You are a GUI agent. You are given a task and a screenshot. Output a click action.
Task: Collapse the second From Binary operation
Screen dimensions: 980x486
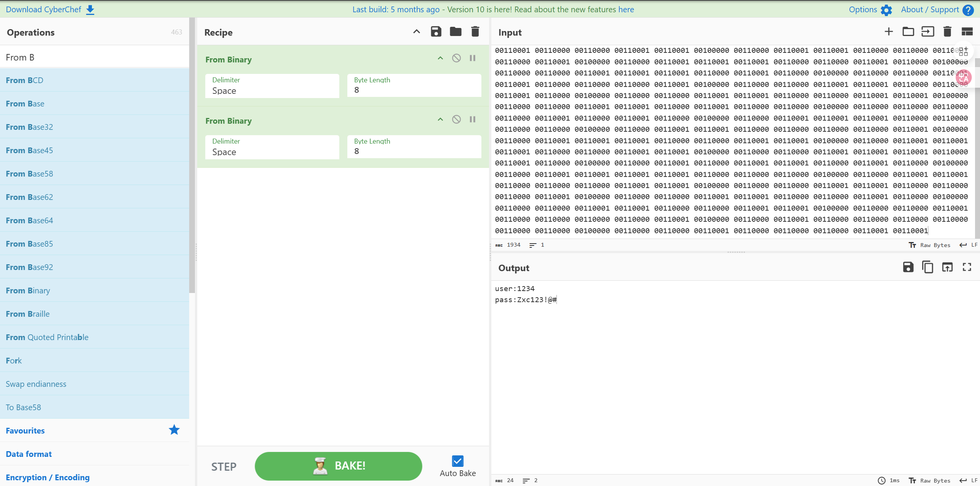pyautogui.click(x=440, y=119)
